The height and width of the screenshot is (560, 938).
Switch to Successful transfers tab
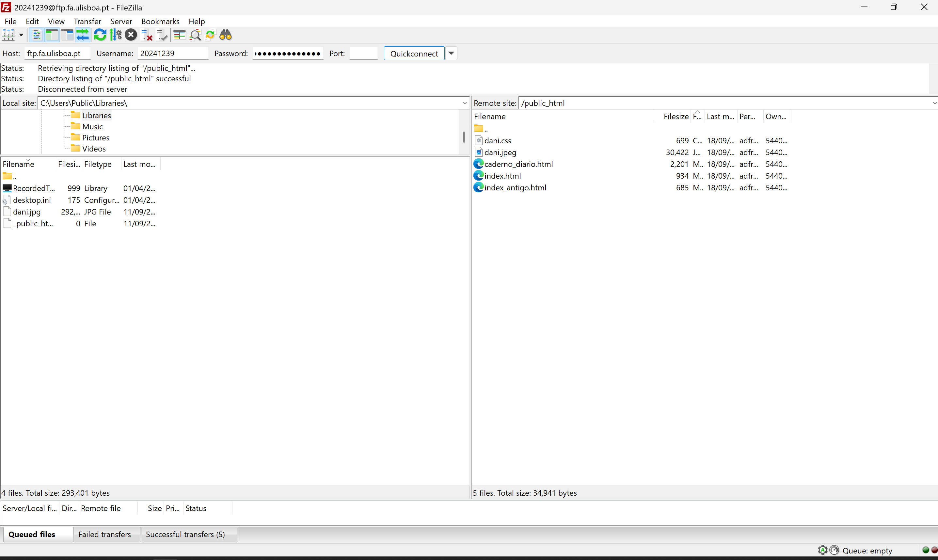(185, 534)
